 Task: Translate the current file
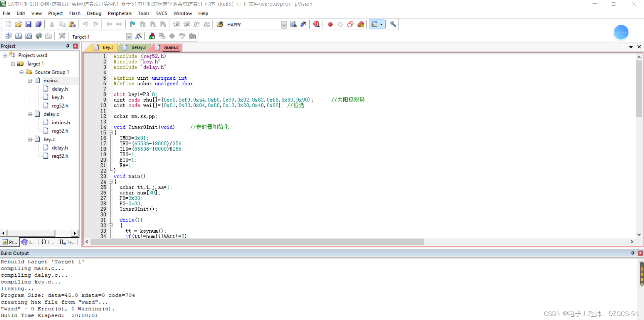(x=8, y=36)
